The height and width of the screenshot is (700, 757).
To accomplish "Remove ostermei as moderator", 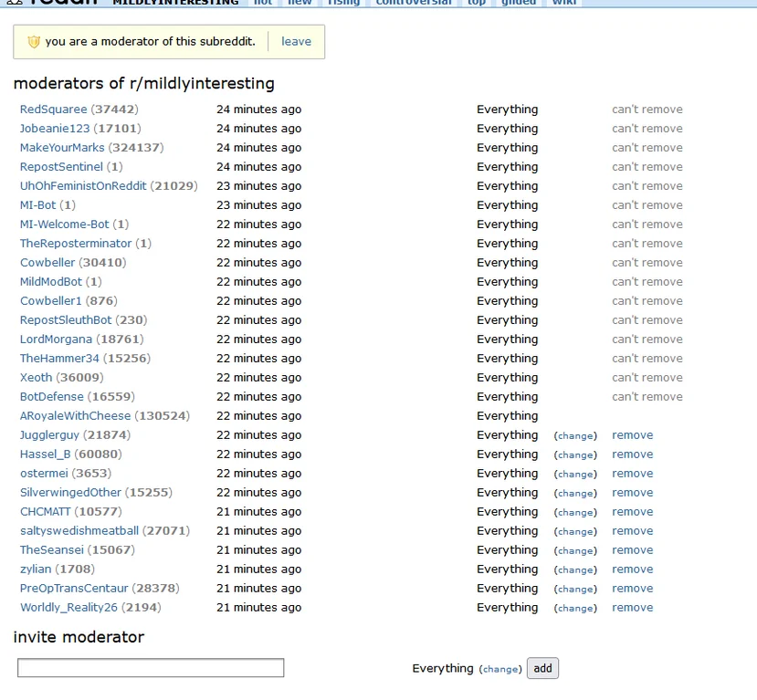I will point(633,474).
